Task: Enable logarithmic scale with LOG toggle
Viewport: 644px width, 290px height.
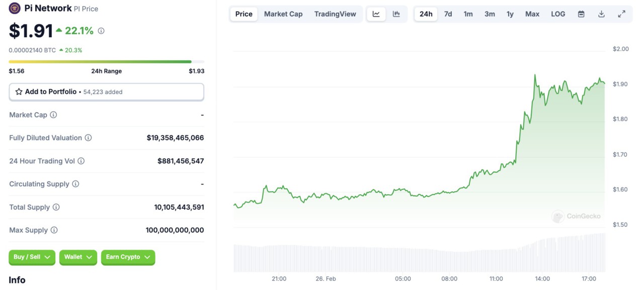Action: tap(557, 14)
